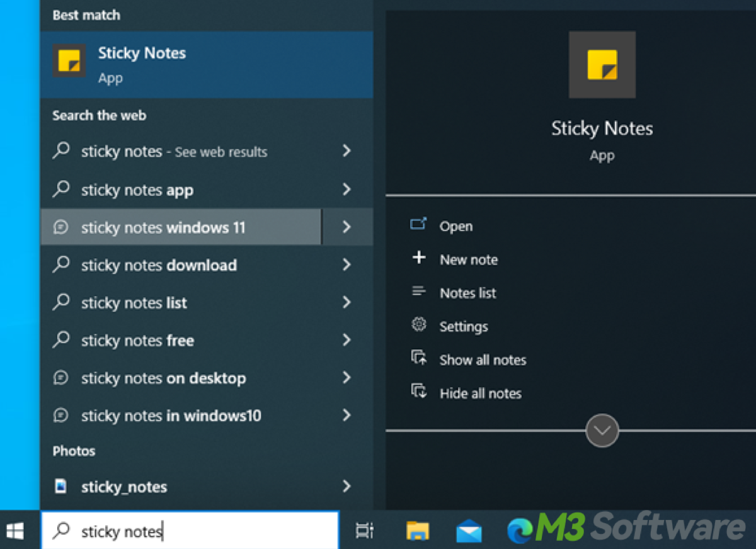The image size is (756, 549).
Task: Select 'sticky notes in windows10' suggestion
Action: pos(181,416)
